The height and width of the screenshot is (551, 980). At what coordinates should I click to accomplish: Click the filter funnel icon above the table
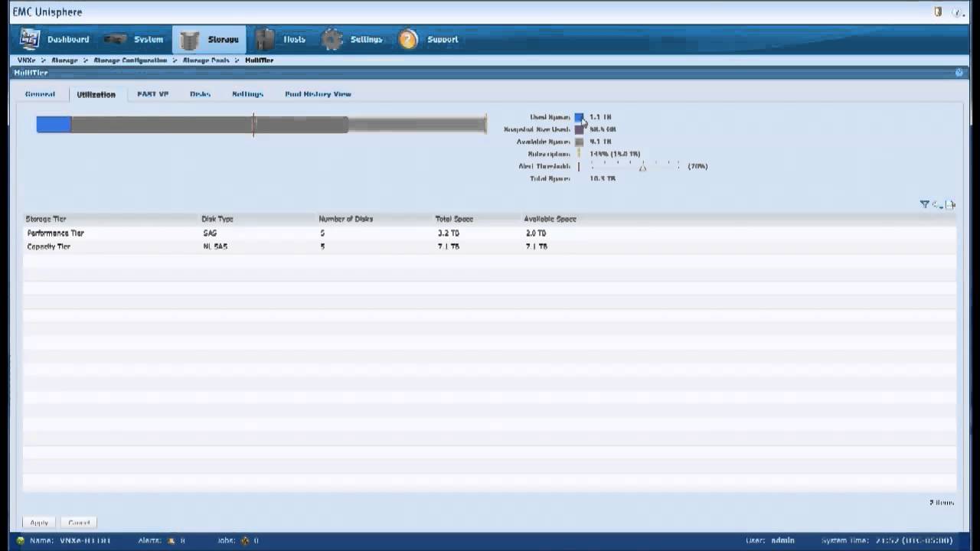click(x=925, y=204)
